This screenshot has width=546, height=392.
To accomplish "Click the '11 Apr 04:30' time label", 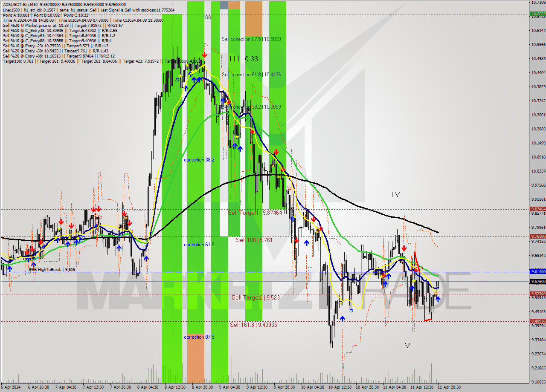I will point(395,387).
